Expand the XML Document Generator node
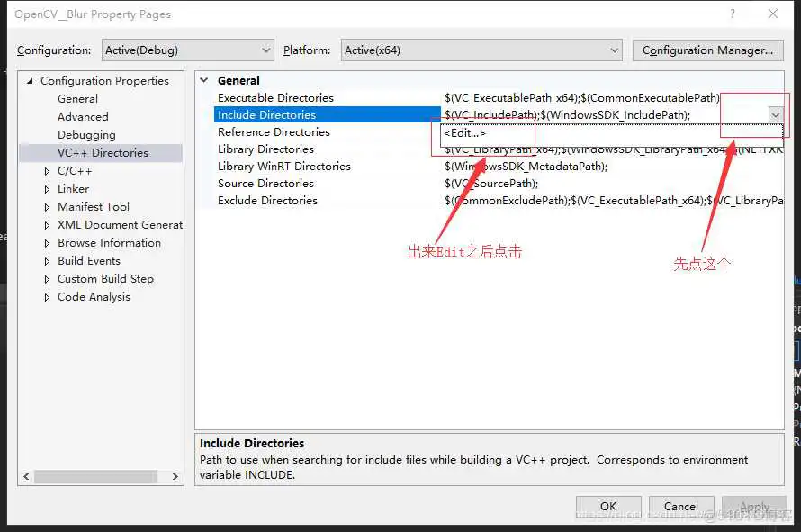The width and height of the screenshot is (801, 532). point(47,225)
